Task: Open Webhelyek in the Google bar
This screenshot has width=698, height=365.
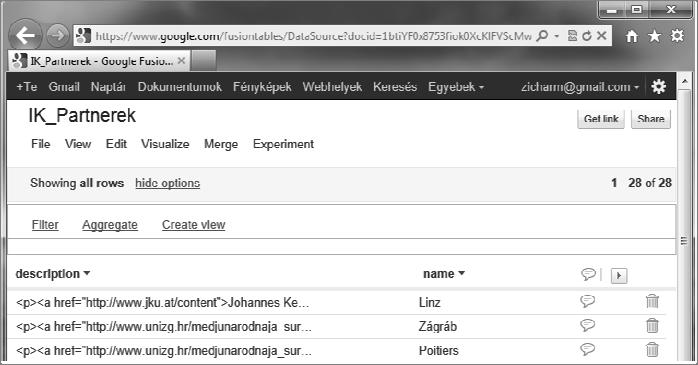Action: (332, 87)
